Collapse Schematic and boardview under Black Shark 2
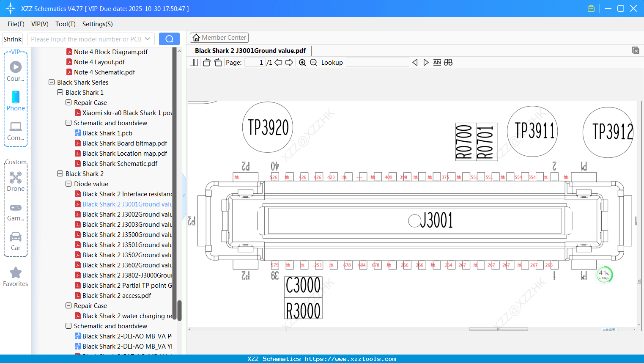The height and width of the screenshot is (363, 644). click(69, 326)
